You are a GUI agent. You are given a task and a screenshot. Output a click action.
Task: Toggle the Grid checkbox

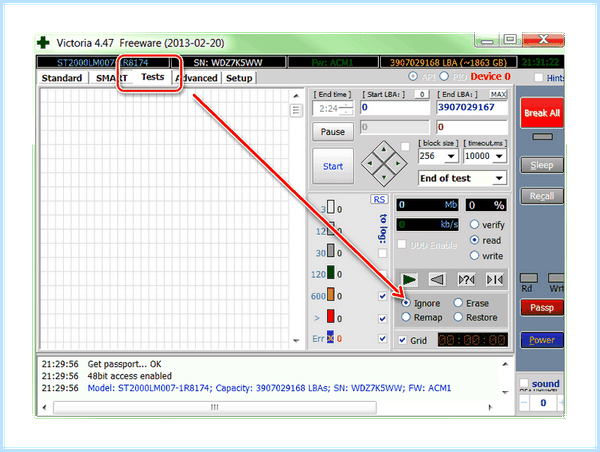[x=402, y=340]
